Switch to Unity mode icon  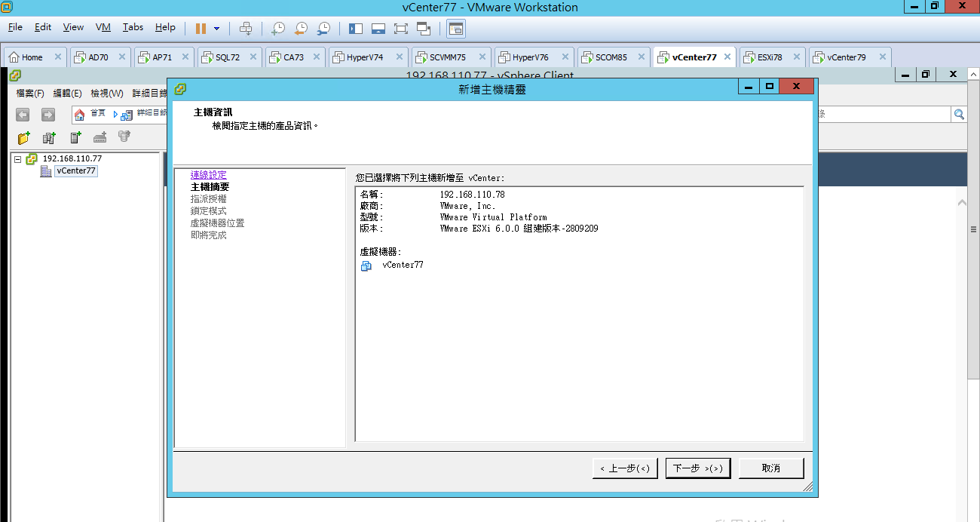[x=424, y=29]
